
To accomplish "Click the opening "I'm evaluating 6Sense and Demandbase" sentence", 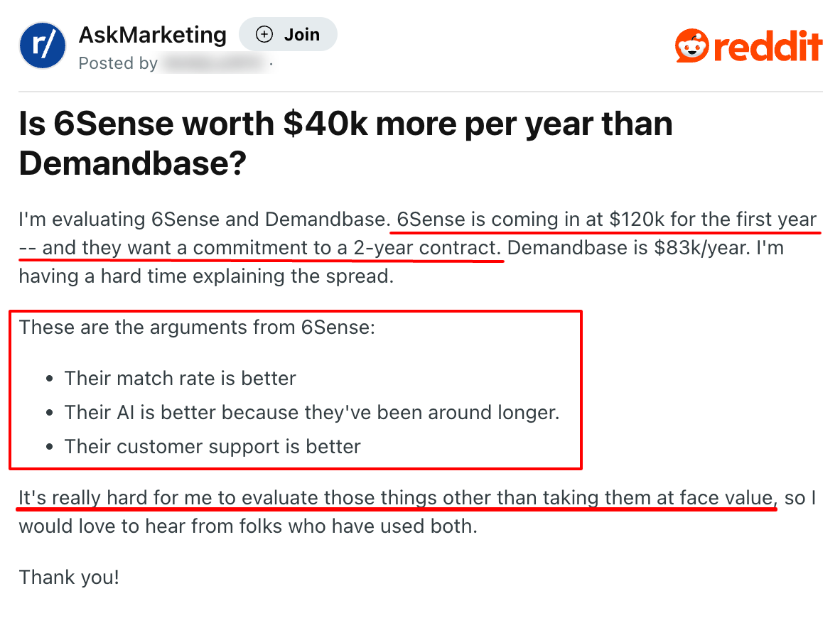I will 203,219.
